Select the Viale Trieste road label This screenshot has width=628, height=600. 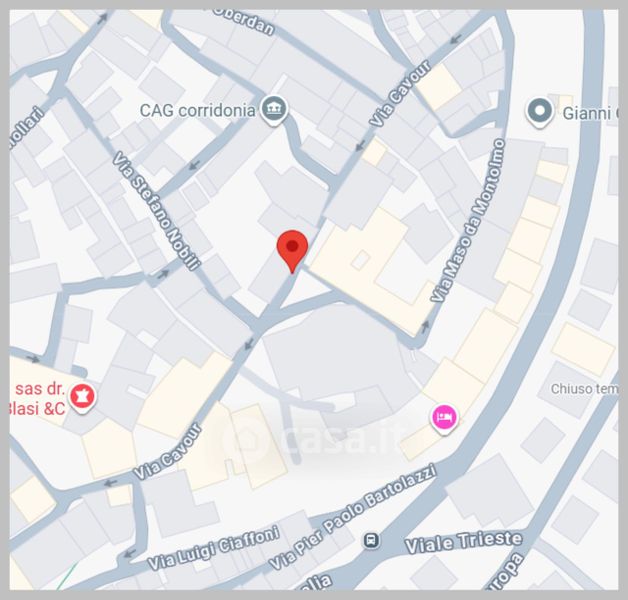pyautogui.click(x=463, y=542)
